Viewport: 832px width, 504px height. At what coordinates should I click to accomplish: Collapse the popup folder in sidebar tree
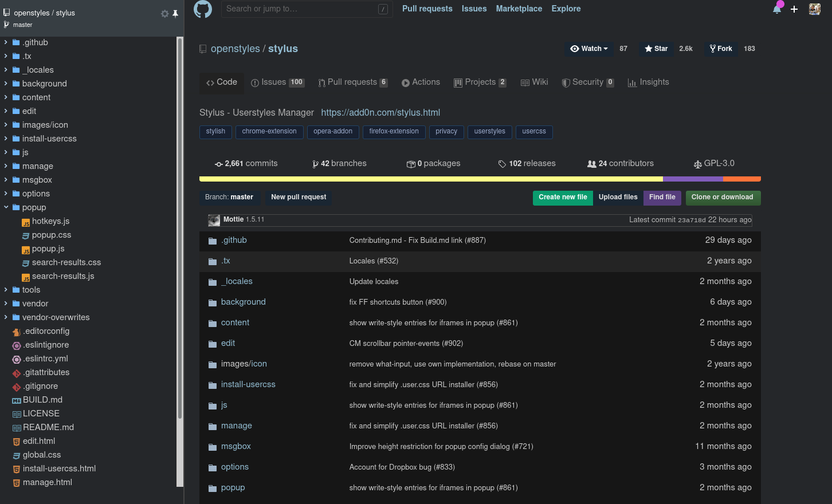click(x=6, y=207)
